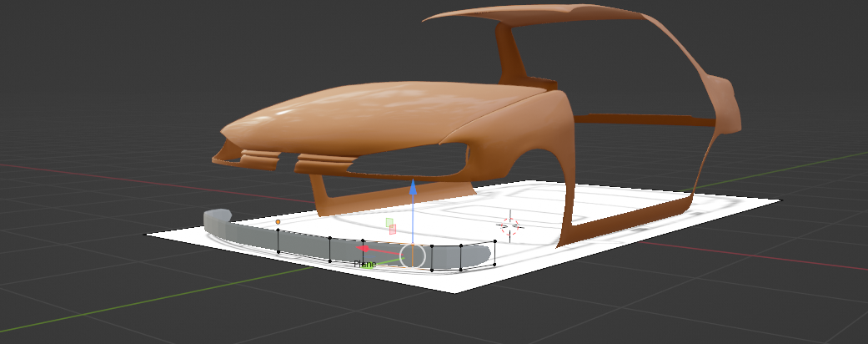Image resolution: width=868 pixels, height=344 pixels.
Task: Select the gray bumper curved end piece
Action: click(217, 221)
